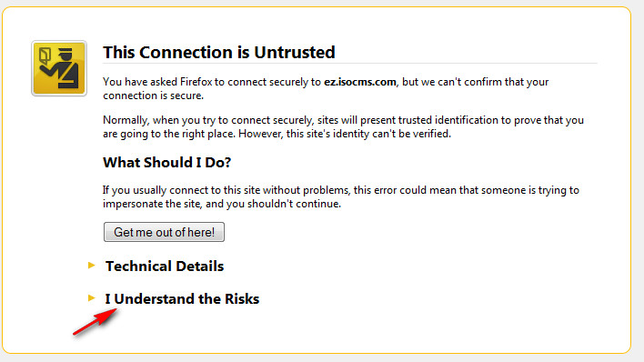This screenshot has width=644, height=362.
Task: Click the yellow border of warning box
Action: (x=317, y=7)
